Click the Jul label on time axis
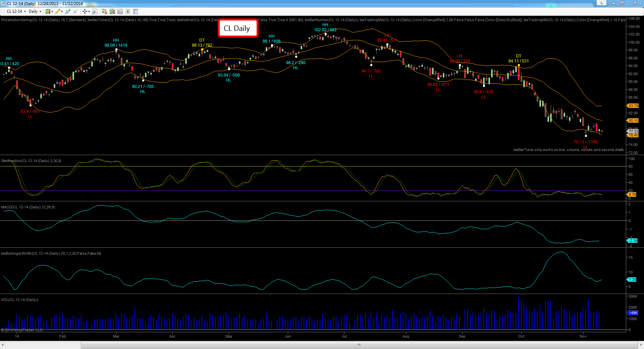 coord(344,336)
